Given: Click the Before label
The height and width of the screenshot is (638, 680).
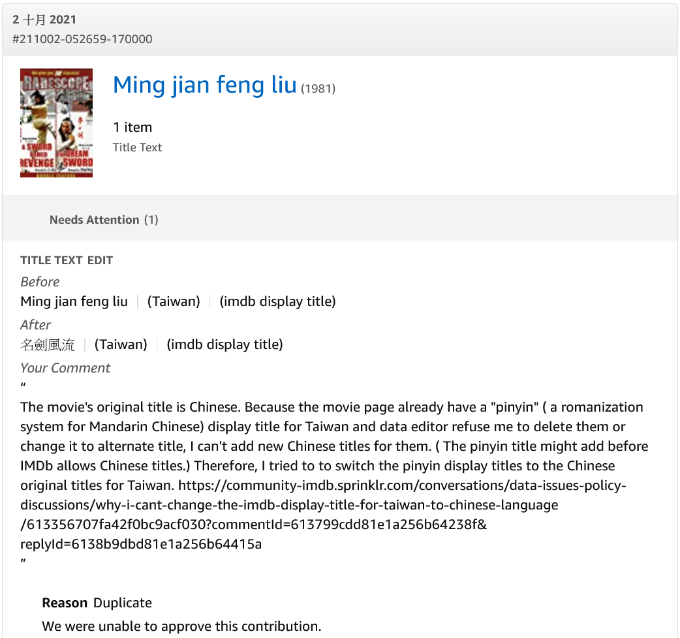Looking at the screenshot, I should tap(40, 282).
